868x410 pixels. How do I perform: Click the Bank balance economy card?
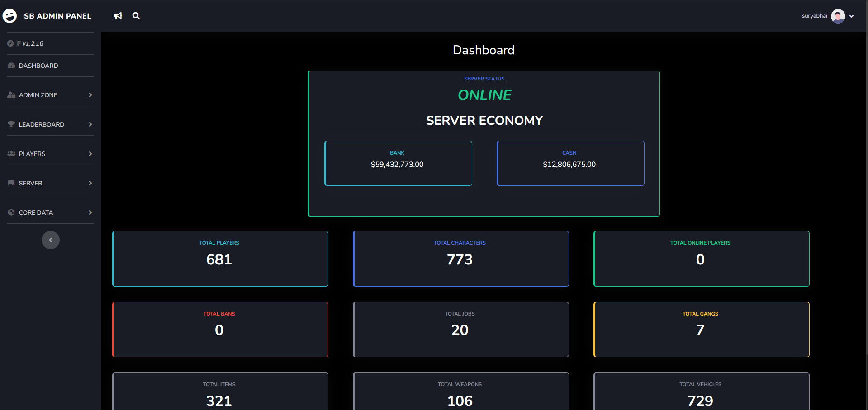pos(398,163)
